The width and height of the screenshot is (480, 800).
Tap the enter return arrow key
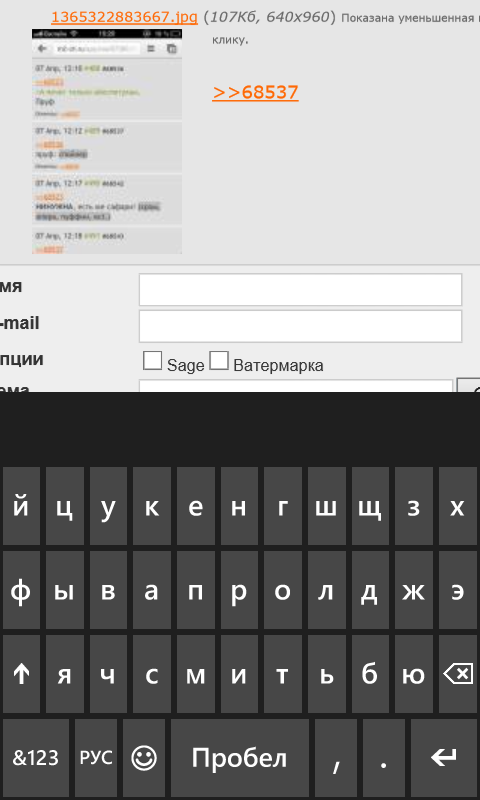coord(444,758)
